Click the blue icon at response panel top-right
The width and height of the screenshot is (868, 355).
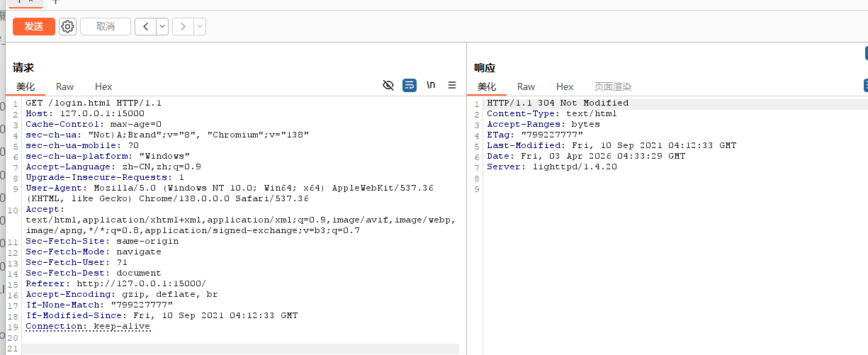865,54
